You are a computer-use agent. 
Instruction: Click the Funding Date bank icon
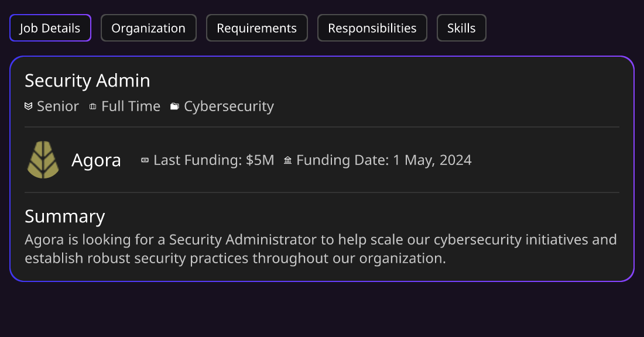pyautogui.click(x=288, y=160)
